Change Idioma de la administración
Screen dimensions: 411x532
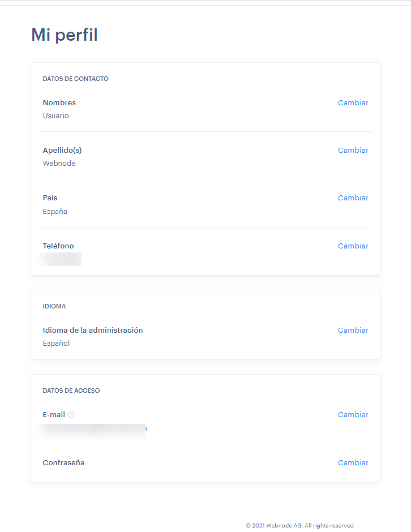click(x=353, y=331)
